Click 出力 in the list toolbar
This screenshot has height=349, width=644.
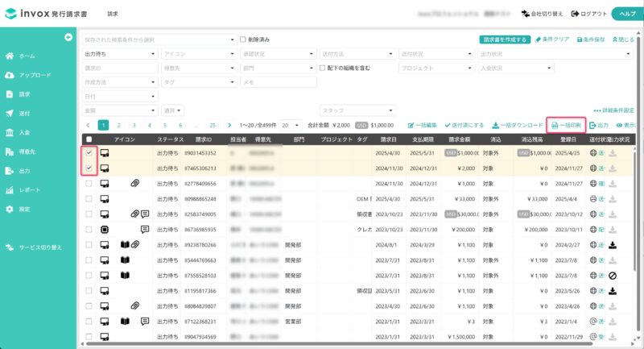pyautogui.click(x=599, y=126)
